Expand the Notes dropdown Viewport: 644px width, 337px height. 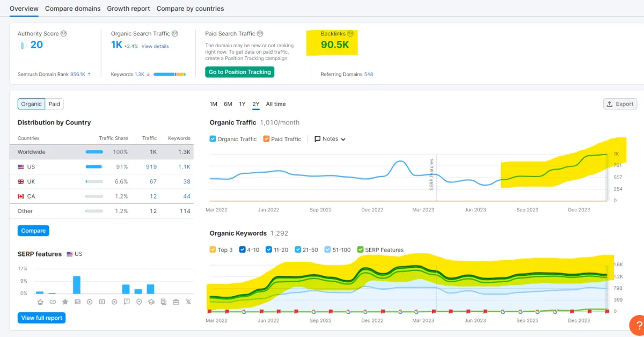[330, 139]
